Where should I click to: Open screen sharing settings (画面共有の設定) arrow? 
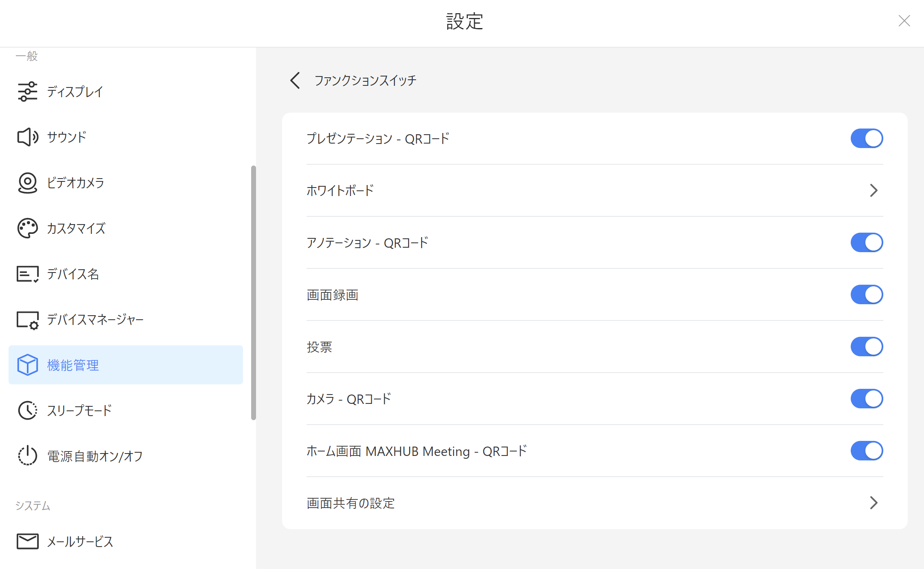click(874, 503)
